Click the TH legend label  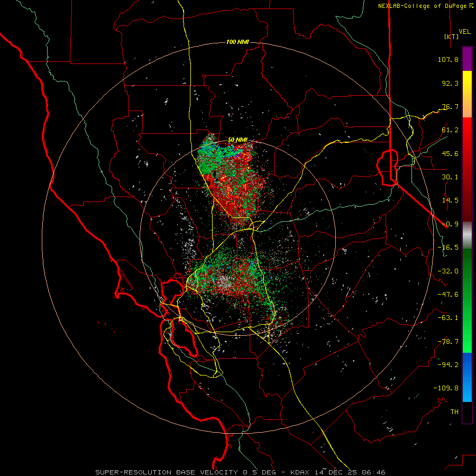click(454, 412)
